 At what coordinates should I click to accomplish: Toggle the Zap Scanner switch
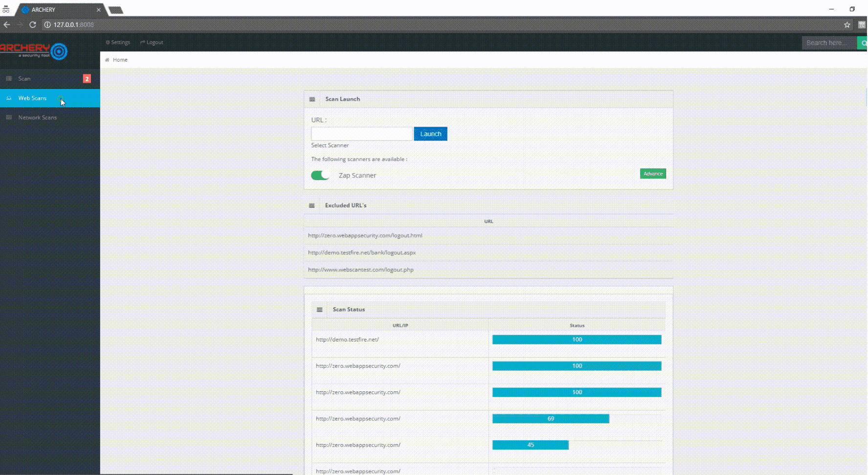(320, 175)
